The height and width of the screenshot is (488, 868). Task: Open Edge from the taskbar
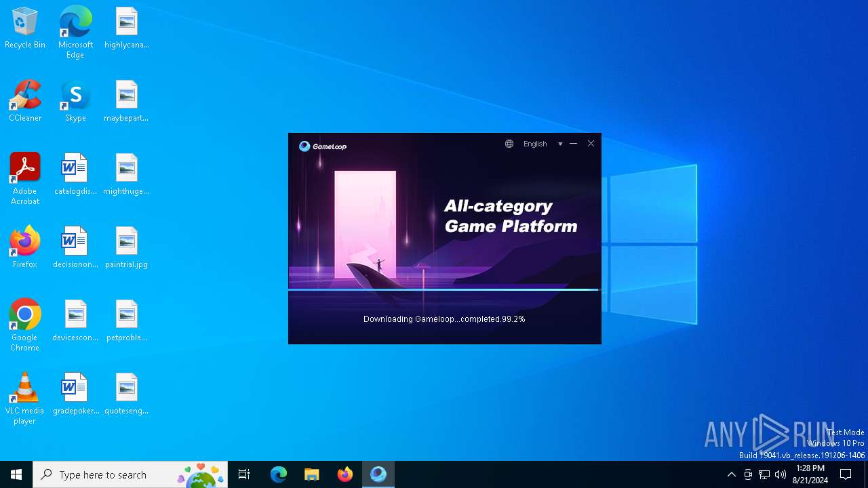coord(279,474)
